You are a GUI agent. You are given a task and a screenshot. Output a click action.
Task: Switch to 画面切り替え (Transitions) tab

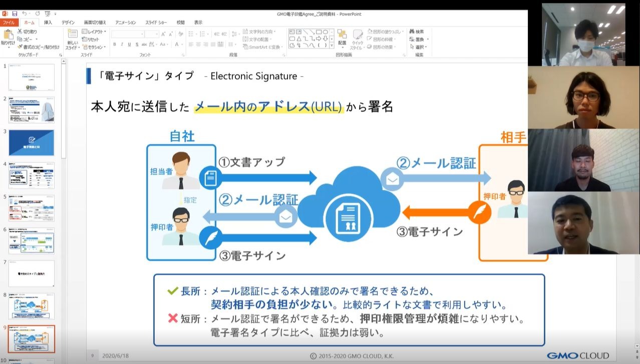tap(95, 23)
